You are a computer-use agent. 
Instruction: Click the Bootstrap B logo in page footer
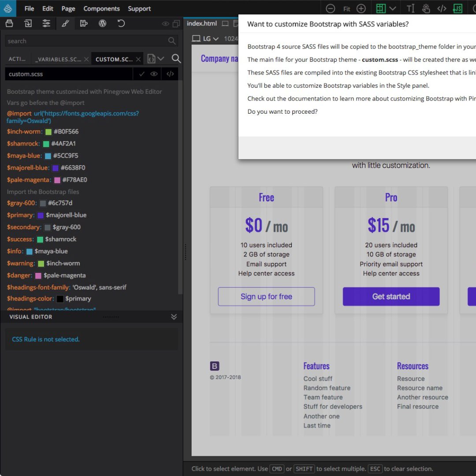[215, 366]
